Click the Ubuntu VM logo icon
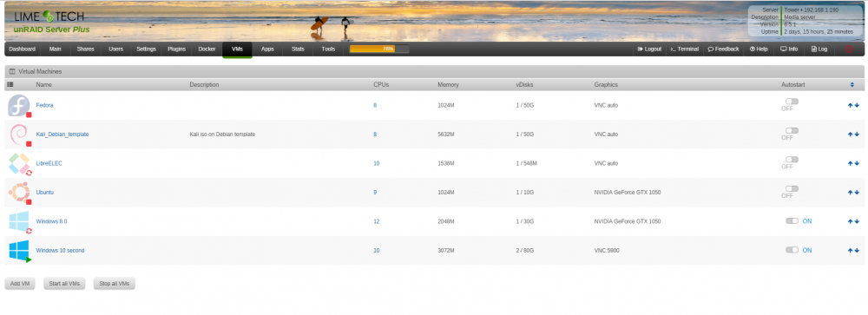The image size is (868, 315). tap(19, 192)
